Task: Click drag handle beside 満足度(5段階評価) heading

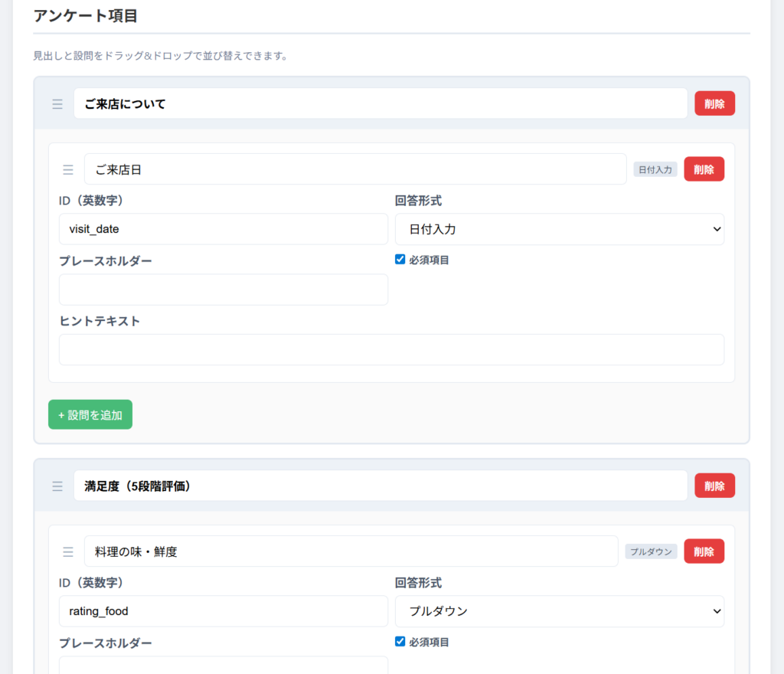Action: (x=57, y=486)
